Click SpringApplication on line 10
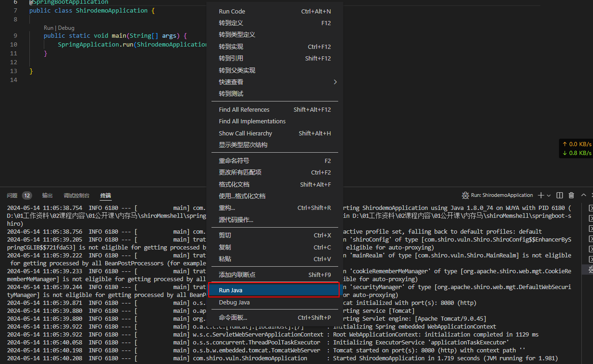The height and width of the screenshot is (364, 593). (x=89, y=45)
